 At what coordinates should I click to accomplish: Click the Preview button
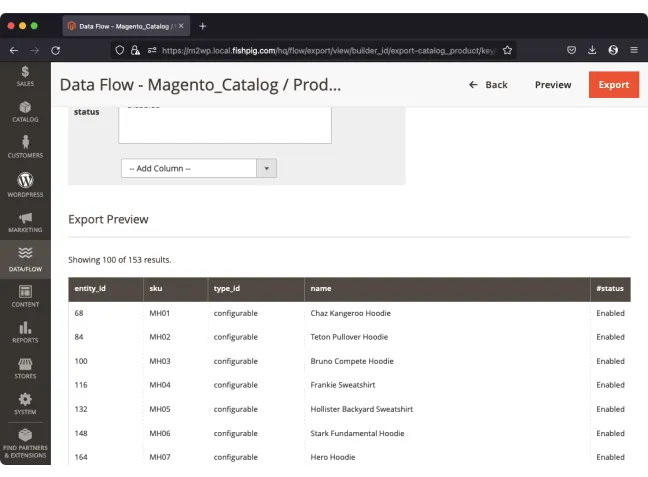click(x=552, y=85)
